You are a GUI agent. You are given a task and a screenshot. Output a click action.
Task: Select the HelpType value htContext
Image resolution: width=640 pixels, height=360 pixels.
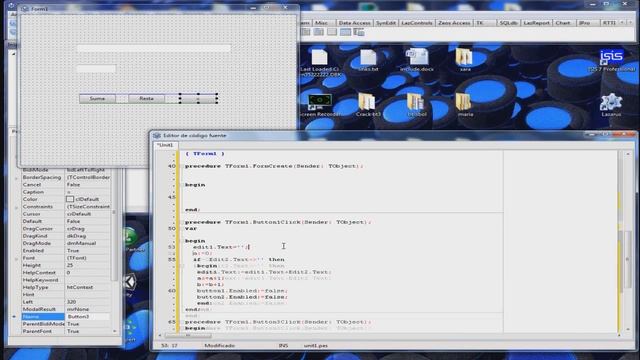(x=87, y=287)
